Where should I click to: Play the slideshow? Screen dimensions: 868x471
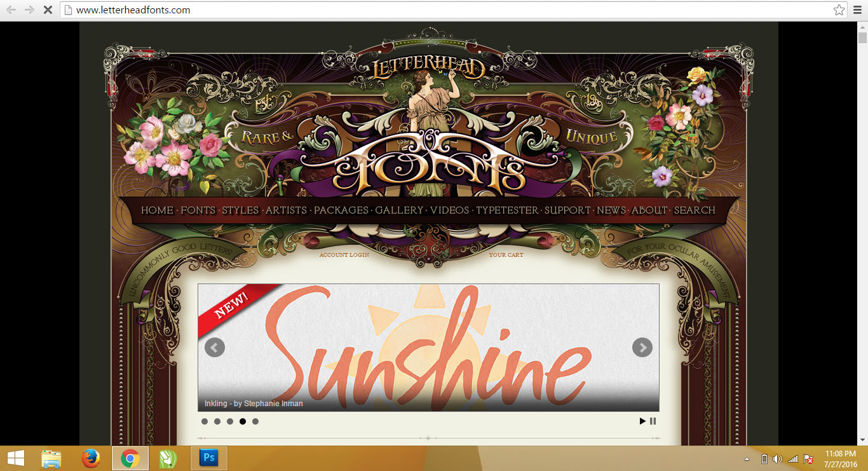tap(642, 421)
